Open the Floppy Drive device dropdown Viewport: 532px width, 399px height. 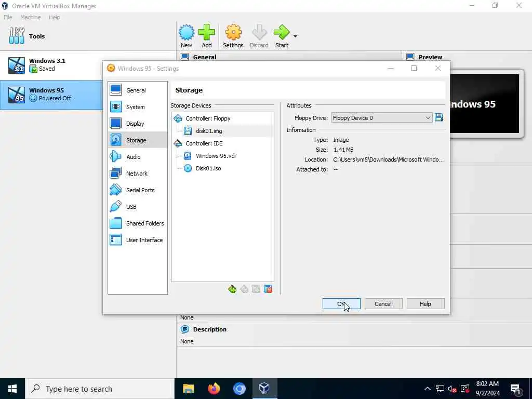(x=382, y=118)
